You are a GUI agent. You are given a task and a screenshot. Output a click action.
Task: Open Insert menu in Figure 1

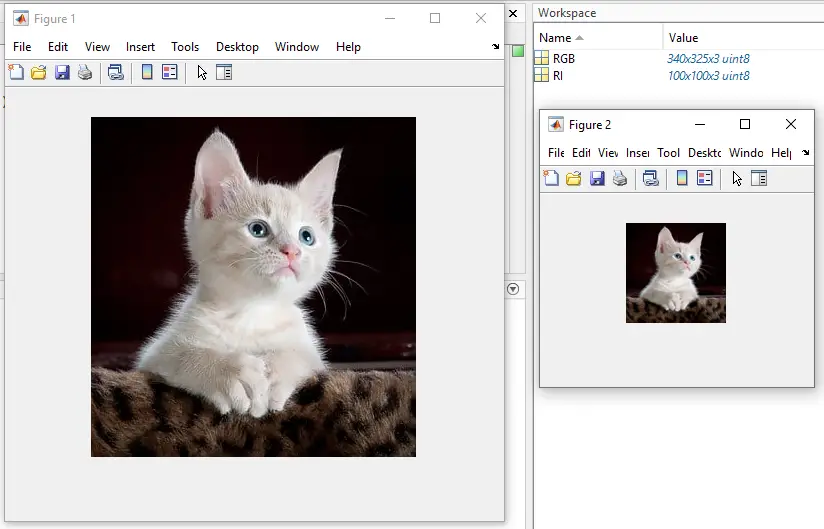(140, 47)
